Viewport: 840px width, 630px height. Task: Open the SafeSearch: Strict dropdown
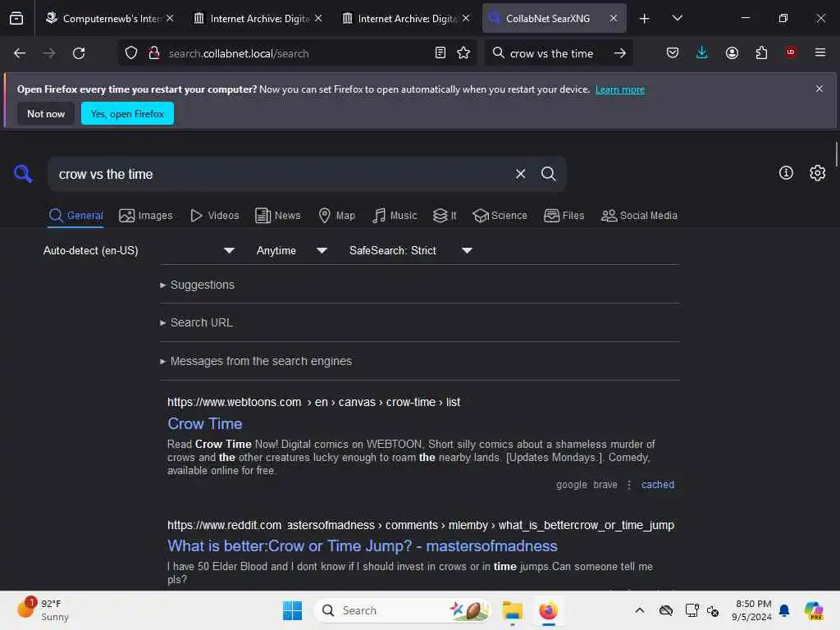(410, 250)
